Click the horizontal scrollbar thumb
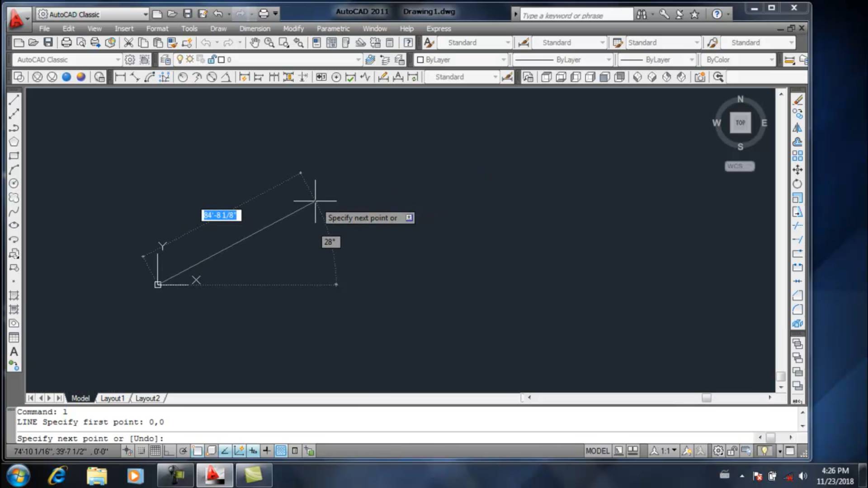 click(x=706, y=398)
